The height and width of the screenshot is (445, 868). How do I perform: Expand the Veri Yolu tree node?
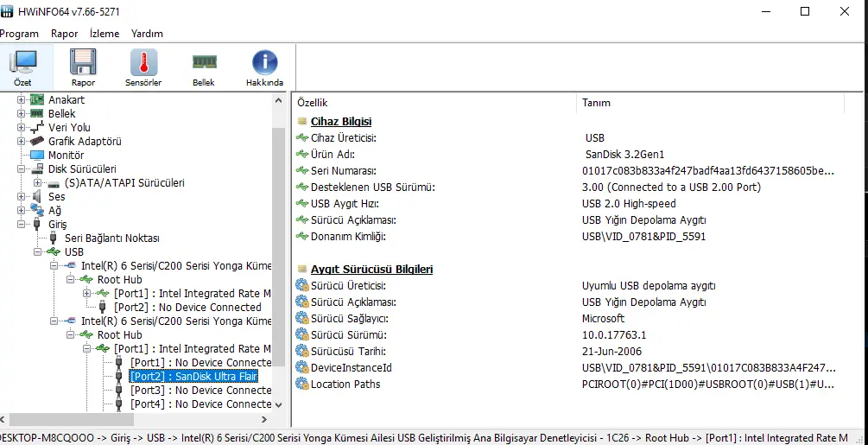21,127
